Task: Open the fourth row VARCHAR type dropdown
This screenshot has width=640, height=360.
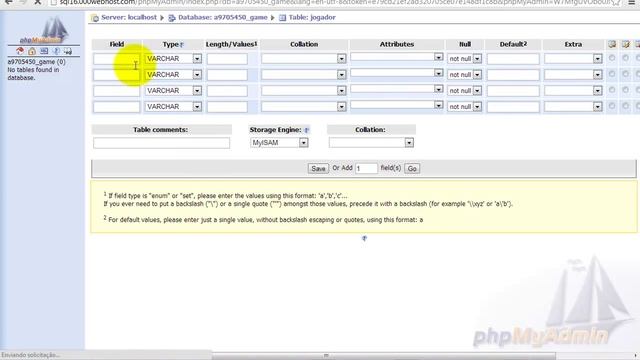Action: pyautogui.click(x=173, y=107)
